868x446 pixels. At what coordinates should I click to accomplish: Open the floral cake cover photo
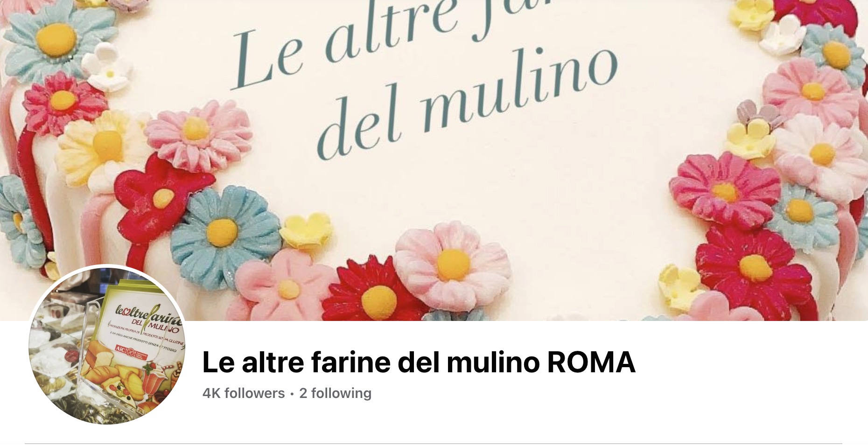[x=434, y=160]
